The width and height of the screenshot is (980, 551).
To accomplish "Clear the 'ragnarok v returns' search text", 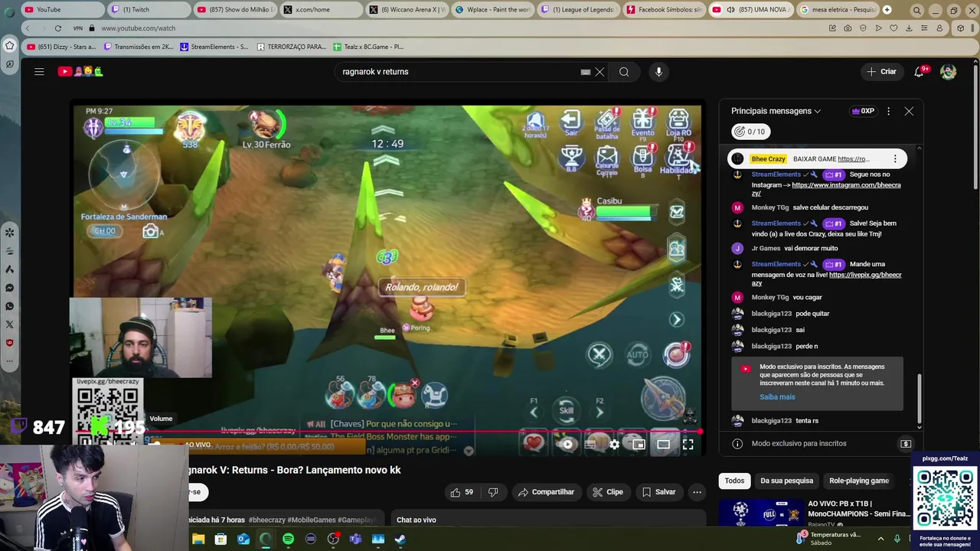I will tap(599, 72).
